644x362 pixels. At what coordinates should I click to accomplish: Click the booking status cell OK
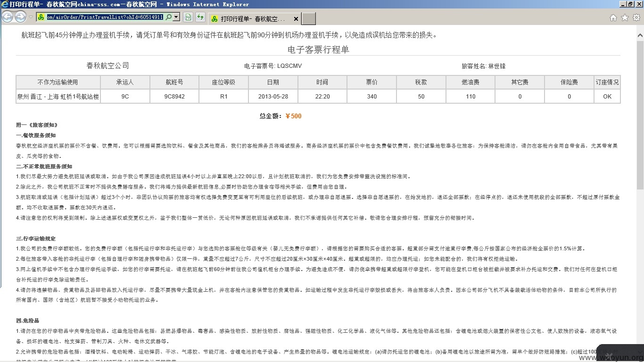pos(607,96)
